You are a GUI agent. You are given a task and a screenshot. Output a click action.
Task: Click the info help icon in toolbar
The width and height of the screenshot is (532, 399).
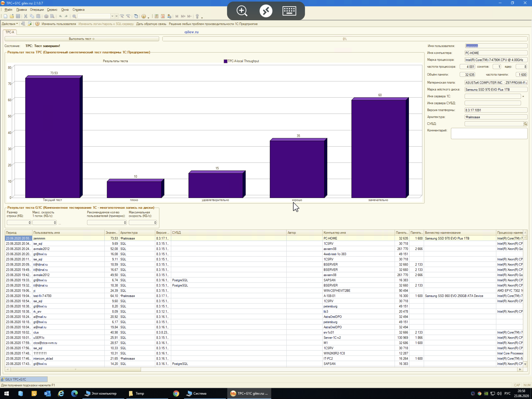pos(143,16)
